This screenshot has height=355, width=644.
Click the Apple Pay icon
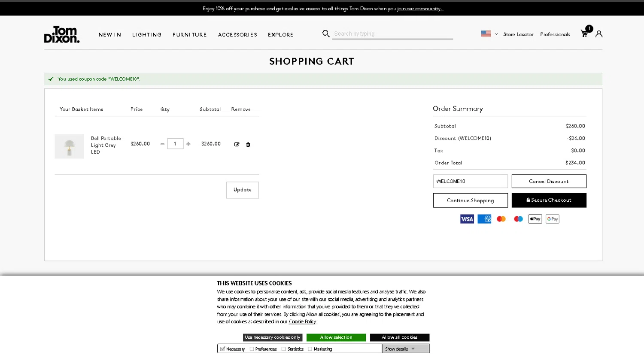click(x=535, y=219)
